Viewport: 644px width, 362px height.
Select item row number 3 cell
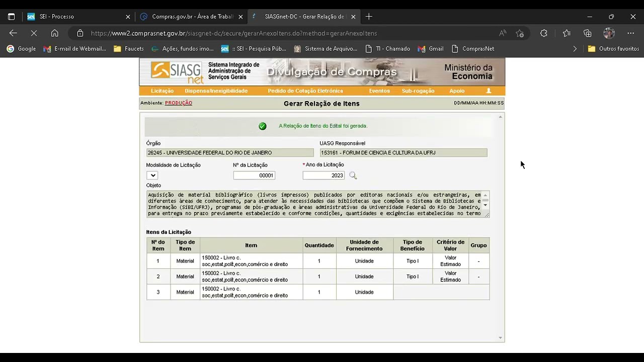tap(158, 292)
